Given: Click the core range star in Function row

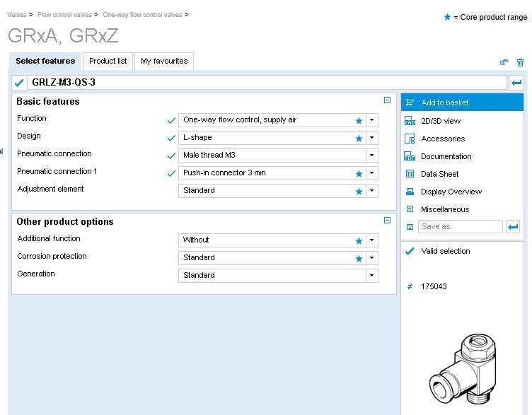Looking at the screenshot, I should point(359,120).
